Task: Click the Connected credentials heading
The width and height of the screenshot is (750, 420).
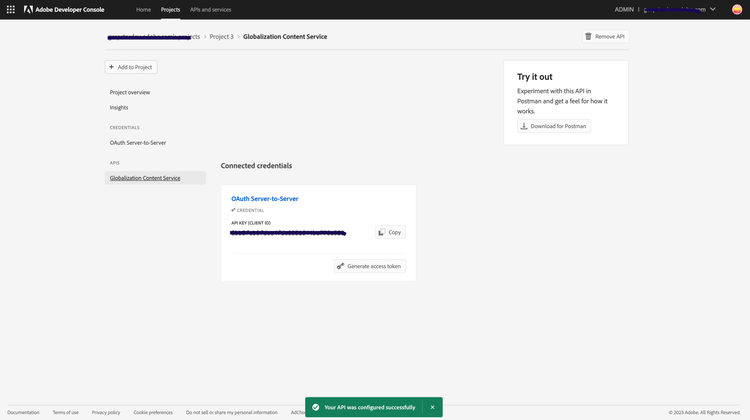Action: pyautogui.click(x=256, y=166)
